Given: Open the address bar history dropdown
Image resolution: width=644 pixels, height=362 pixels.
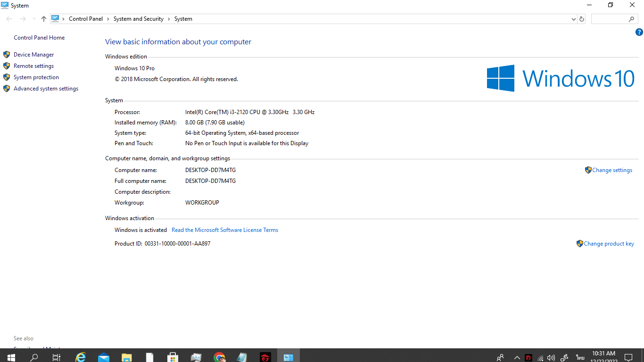Looking at the screenshot, I should [x=573, y=19].
